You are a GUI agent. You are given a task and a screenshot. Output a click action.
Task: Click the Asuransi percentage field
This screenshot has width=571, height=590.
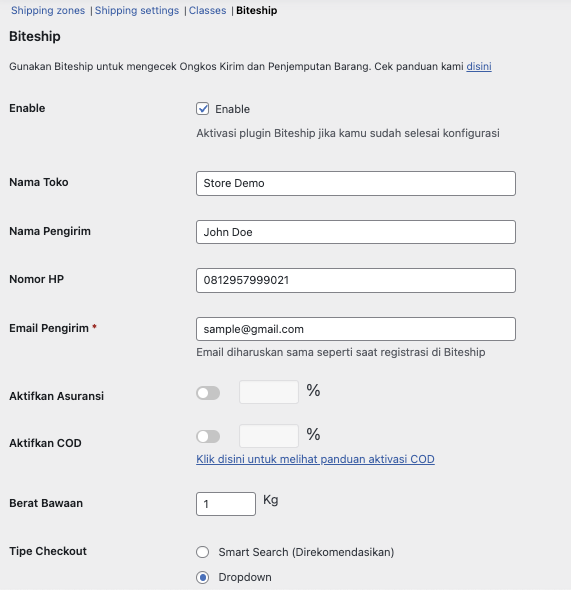[x=269, y=392]
